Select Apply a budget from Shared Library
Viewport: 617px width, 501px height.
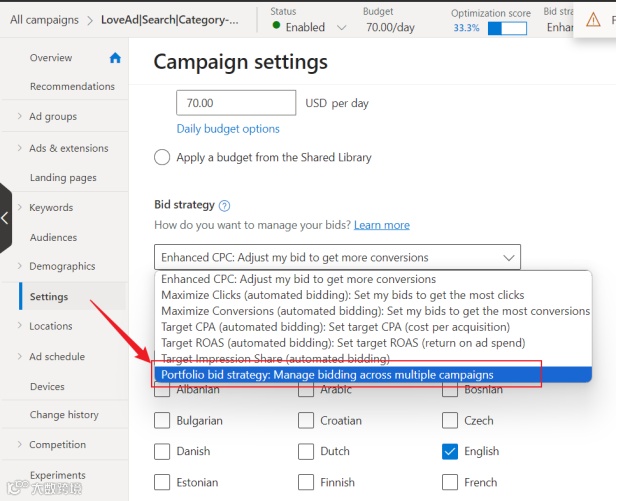tap(162, 157)
